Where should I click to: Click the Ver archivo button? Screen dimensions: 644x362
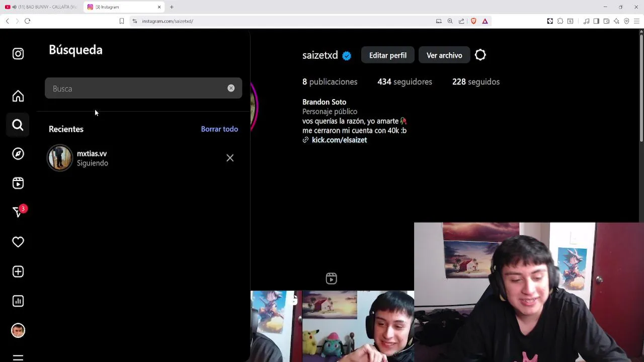click(444, 55)
